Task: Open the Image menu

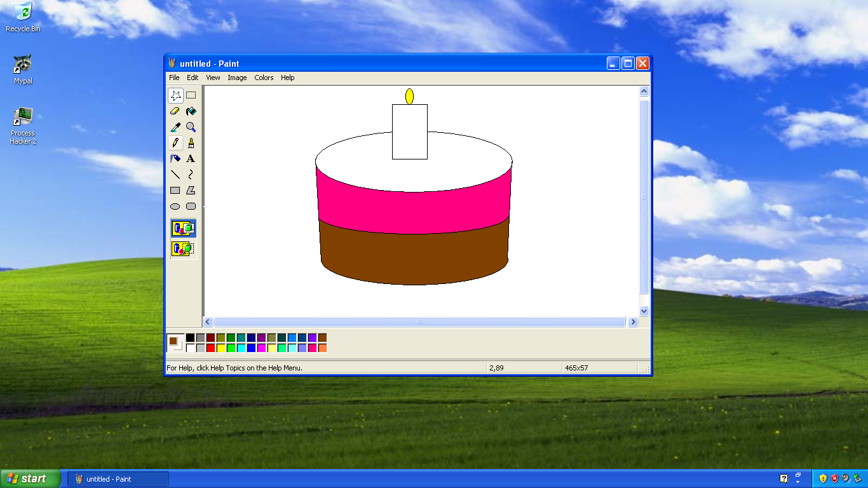Action: tap(237, 78)
